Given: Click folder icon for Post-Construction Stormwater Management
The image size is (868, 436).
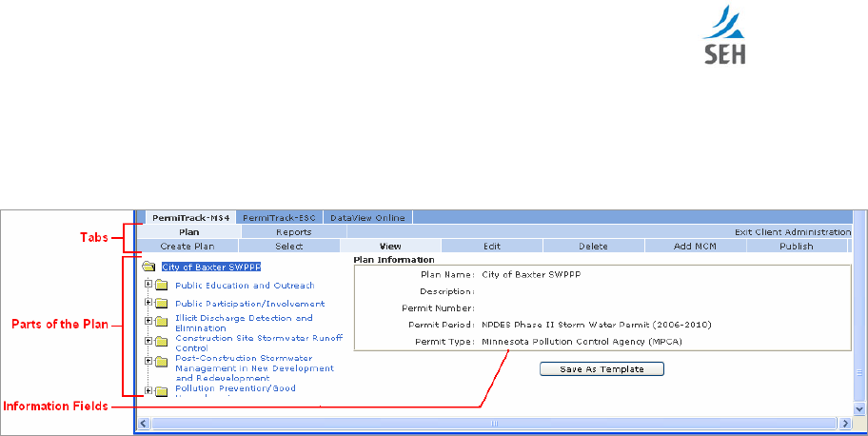Looking at the screenshot, I should [x=161, y=362].
